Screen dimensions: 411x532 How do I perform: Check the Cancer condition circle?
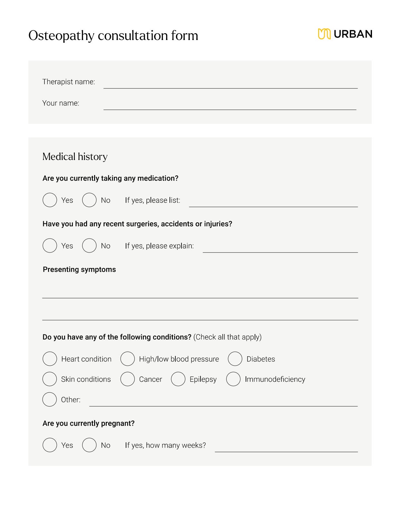pos(127,379)
